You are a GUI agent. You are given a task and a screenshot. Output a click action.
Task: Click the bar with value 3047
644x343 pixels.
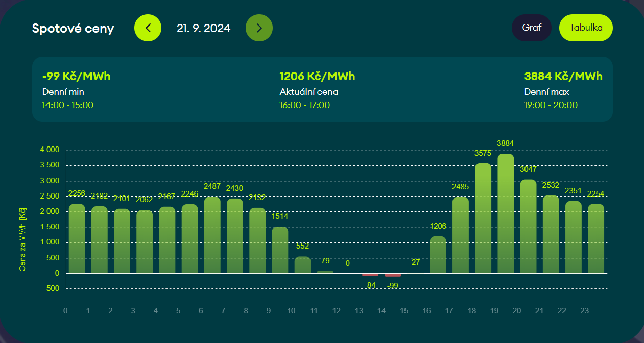pyautogui.click(x=528, y=227)
